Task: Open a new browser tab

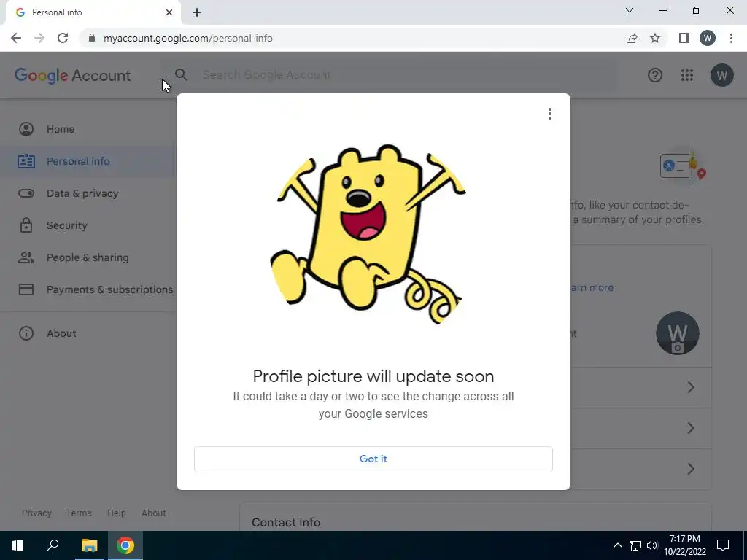Action: [197, 12]
